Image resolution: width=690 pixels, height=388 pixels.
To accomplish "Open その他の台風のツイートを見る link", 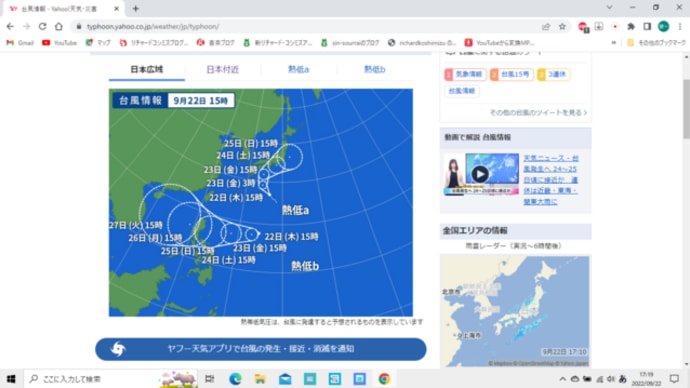I will pyautogui.click(x=538, y=113).
